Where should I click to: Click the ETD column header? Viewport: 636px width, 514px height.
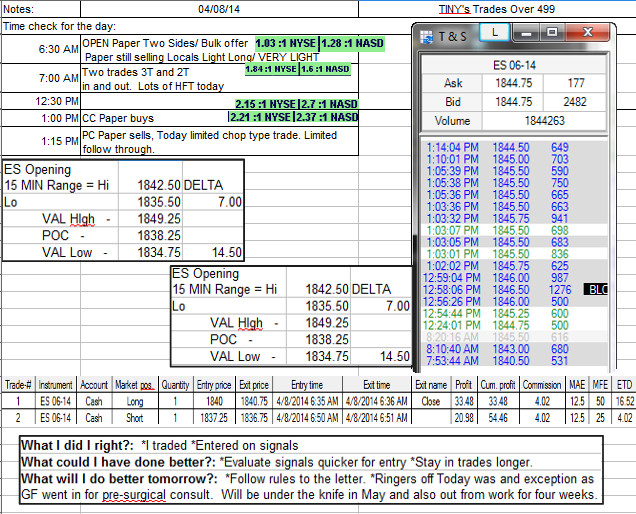click(624, 385)
